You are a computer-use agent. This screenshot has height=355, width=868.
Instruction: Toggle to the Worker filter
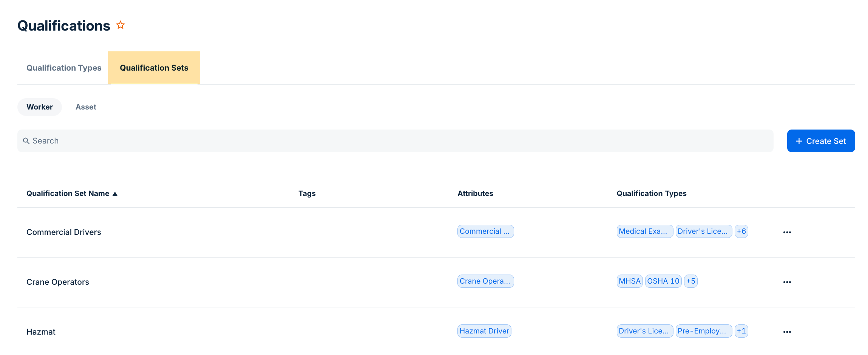[40, 107]
